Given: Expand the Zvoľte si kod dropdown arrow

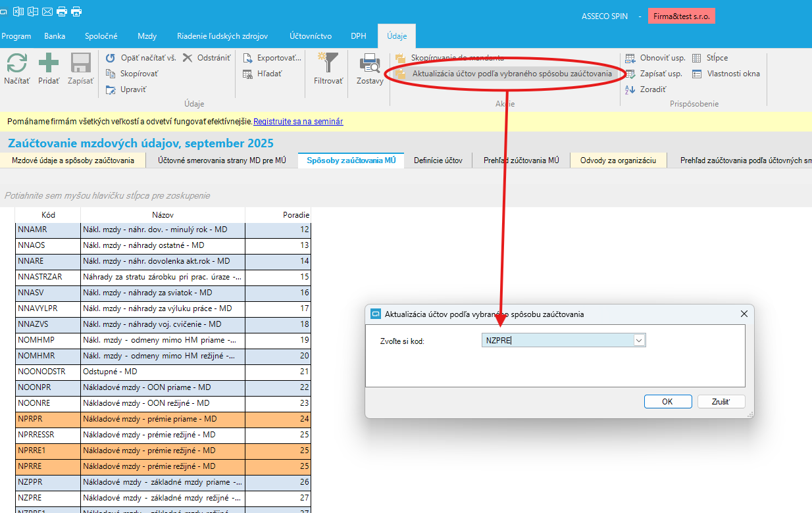Looking at the screenshot, I should pos(638,340).
